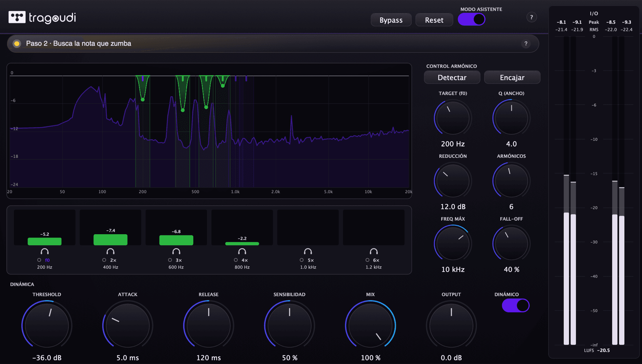Image resolution: width=642 pixels, height=364 pixels.
Task: Select the 200 Hz notch node in spectrum
Action: 143,99
